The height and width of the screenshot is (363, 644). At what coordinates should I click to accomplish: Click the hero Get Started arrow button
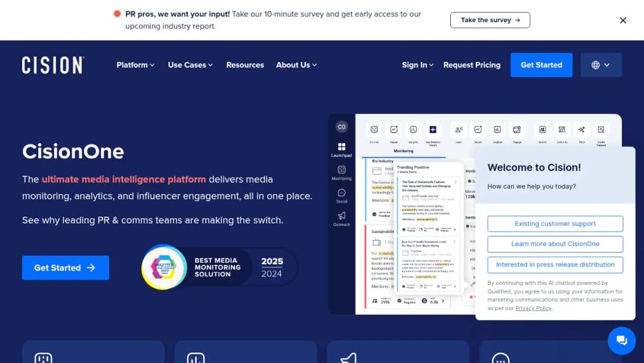coord(66,267)
